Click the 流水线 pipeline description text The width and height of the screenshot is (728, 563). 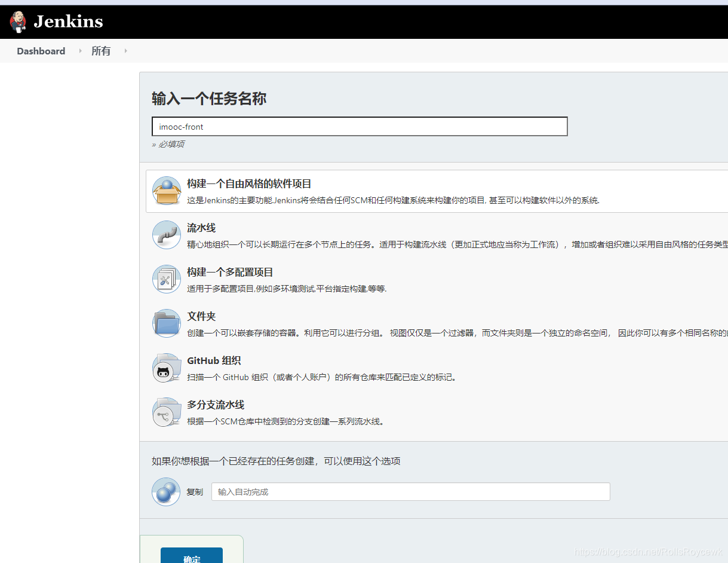[x=457, y=244]
